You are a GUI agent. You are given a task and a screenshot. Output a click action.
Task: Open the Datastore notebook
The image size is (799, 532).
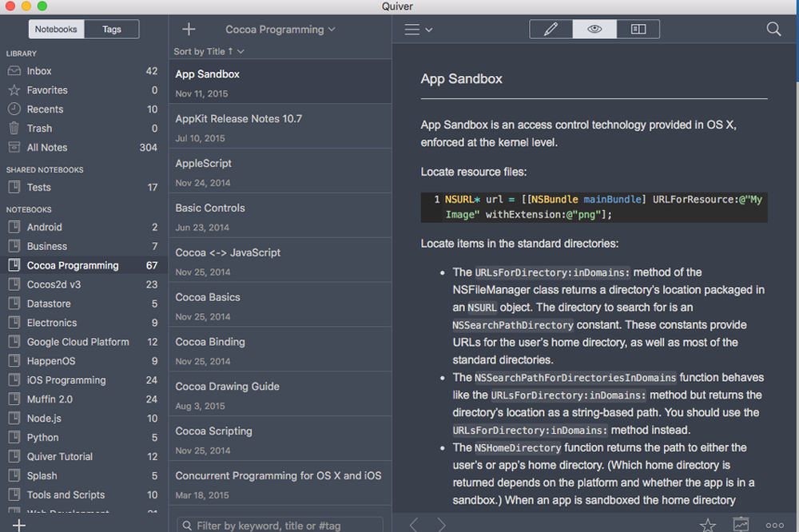click(84, 304)
